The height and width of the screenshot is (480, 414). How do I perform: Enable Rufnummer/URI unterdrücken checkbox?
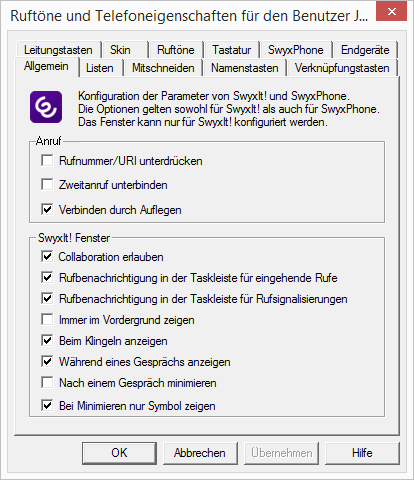coord(47,160)
